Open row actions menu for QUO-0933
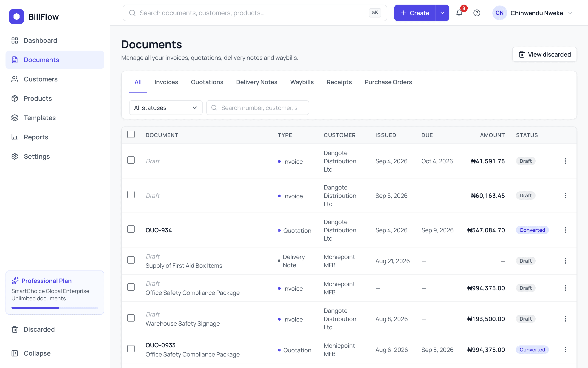The width and height of the screenshot is (588, 368). click(x=565, y=350)
